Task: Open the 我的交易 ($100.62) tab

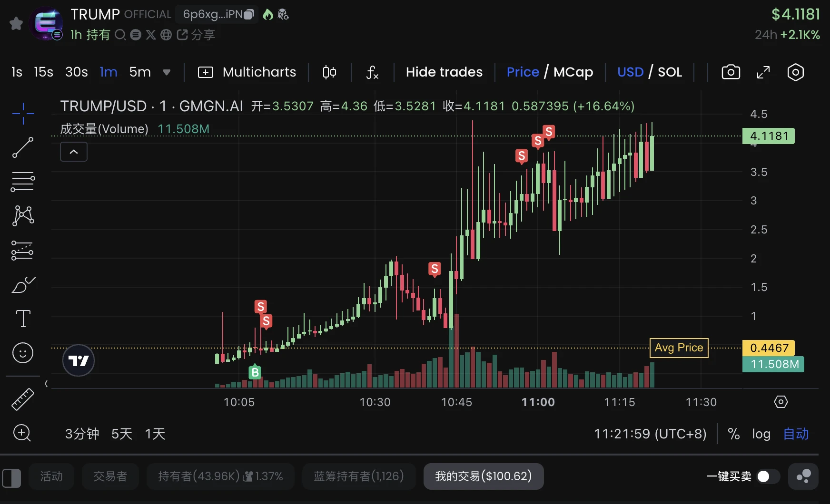Action: coord(483,476)
